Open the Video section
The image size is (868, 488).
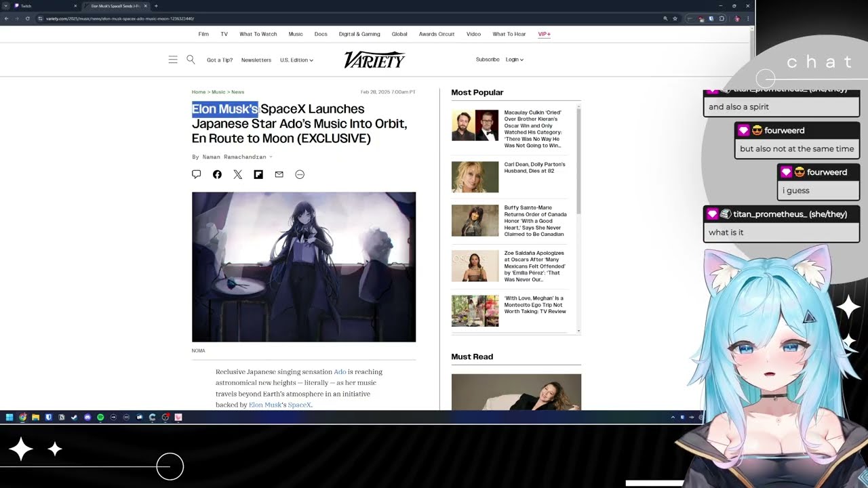pos(473,34)
